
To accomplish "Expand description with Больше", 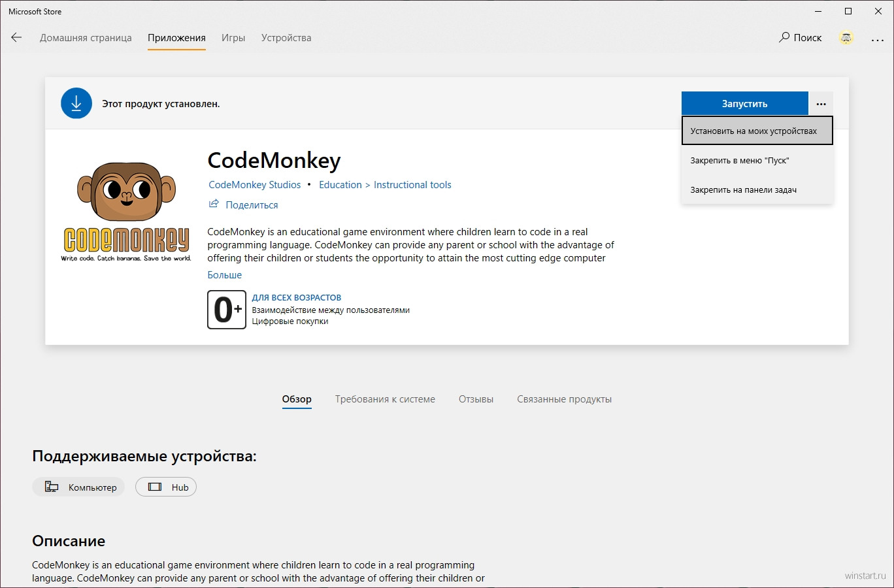I will pyautogui.click(x=225, y=275).
